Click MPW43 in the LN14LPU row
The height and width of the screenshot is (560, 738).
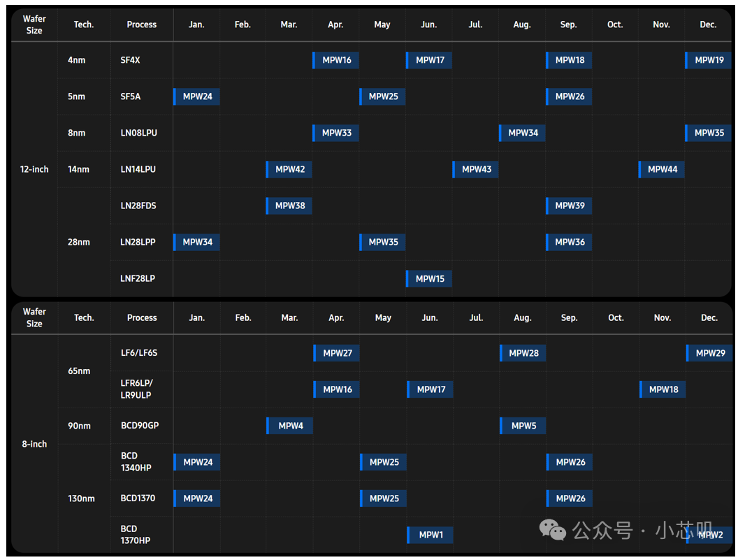(x=475, y=169)
